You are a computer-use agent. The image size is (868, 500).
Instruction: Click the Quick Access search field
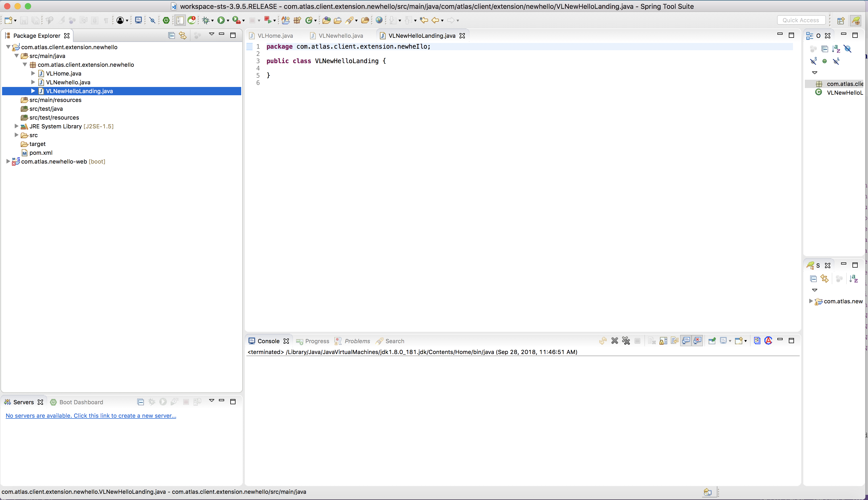(801, 20)
